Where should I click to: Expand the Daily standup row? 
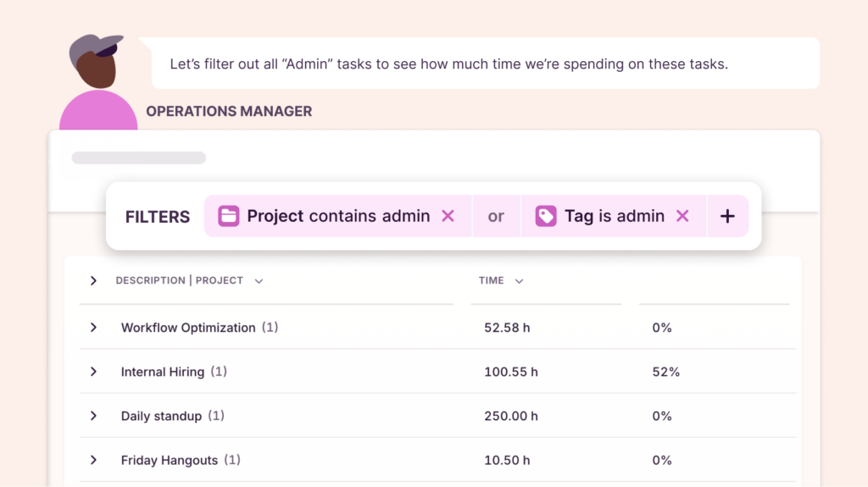click(x=93, y=416)
